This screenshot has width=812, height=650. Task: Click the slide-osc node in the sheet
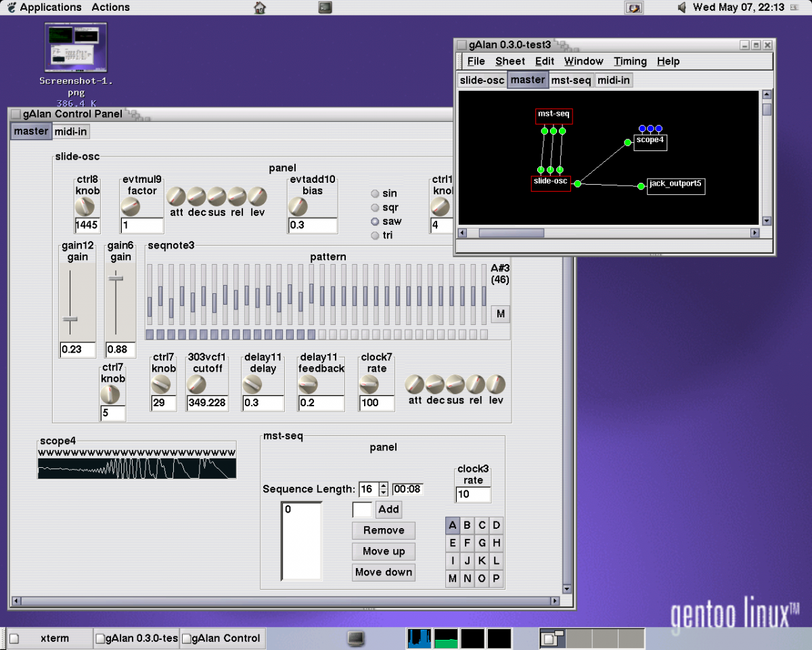coord(551,183)
